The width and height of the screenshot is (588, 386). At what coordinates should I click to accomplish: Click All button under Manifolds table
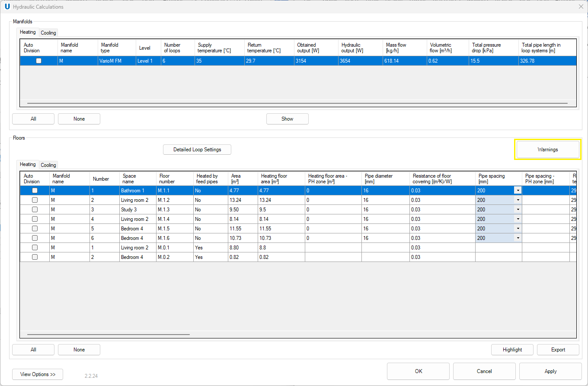pos(33,119)
